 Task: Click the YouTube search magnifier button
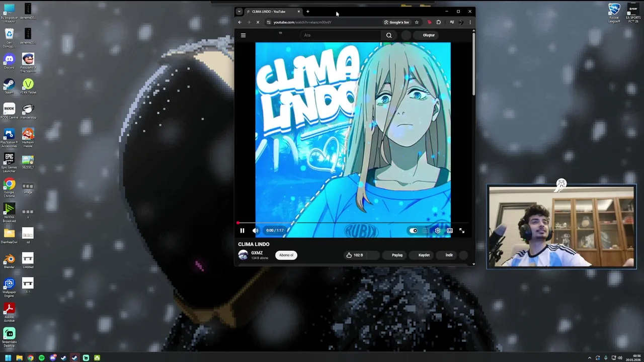point(389,35)
